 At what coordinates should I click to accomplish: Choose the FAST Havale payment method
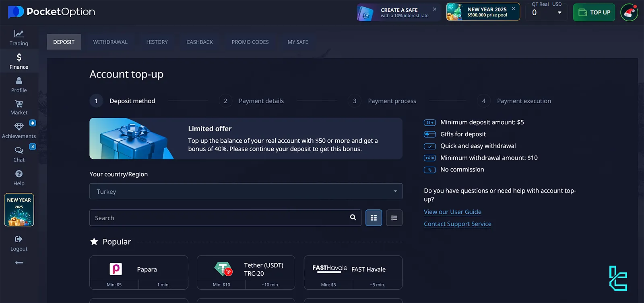353,272
